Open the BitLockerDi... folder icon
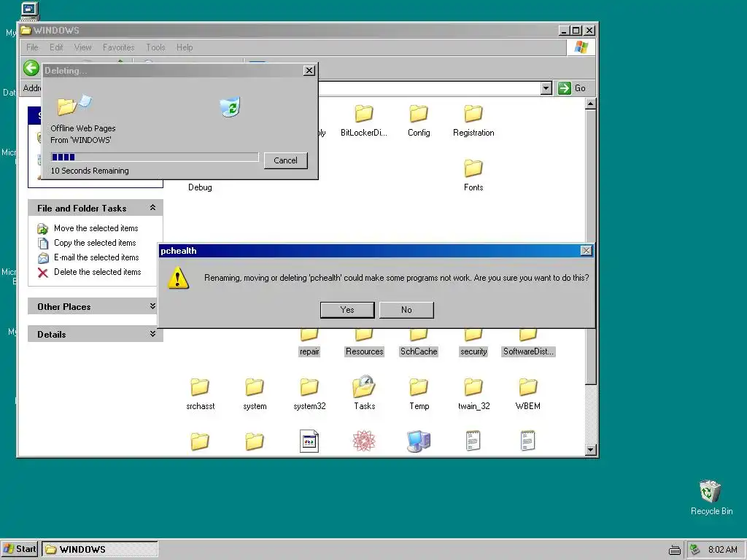747x560 pixels. coord(364,113)
